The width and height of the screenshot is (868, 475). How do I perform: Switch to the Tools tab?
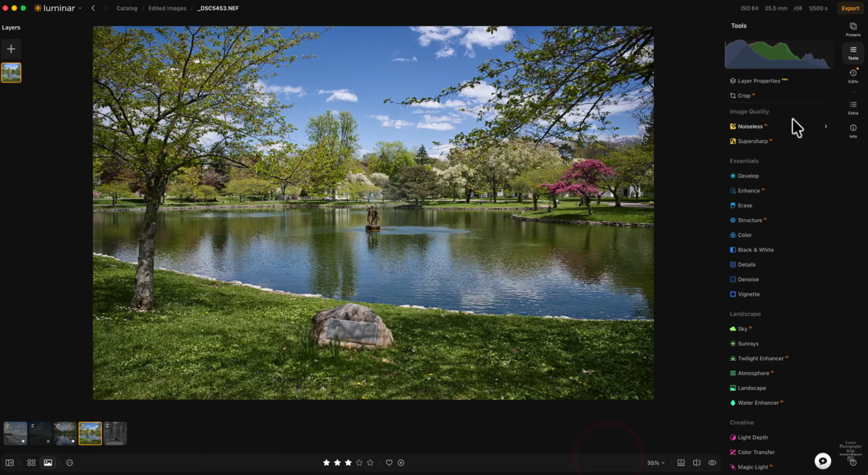point(853,53)
